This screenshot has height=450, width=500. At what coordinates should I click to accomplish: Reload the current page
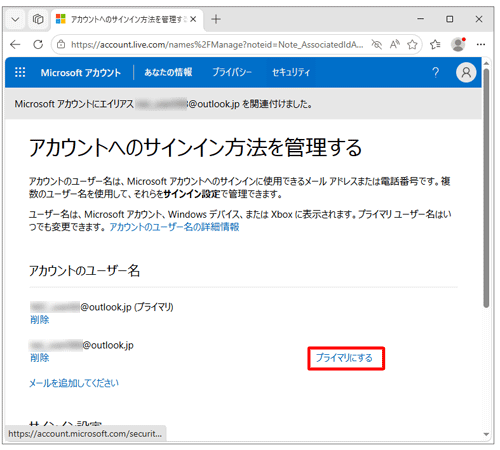coord(38,44)
